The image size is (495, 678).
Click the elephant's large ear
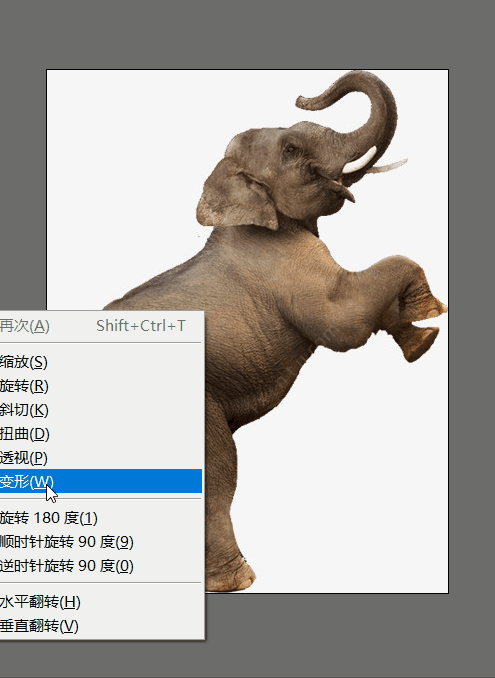pos(237,195)
